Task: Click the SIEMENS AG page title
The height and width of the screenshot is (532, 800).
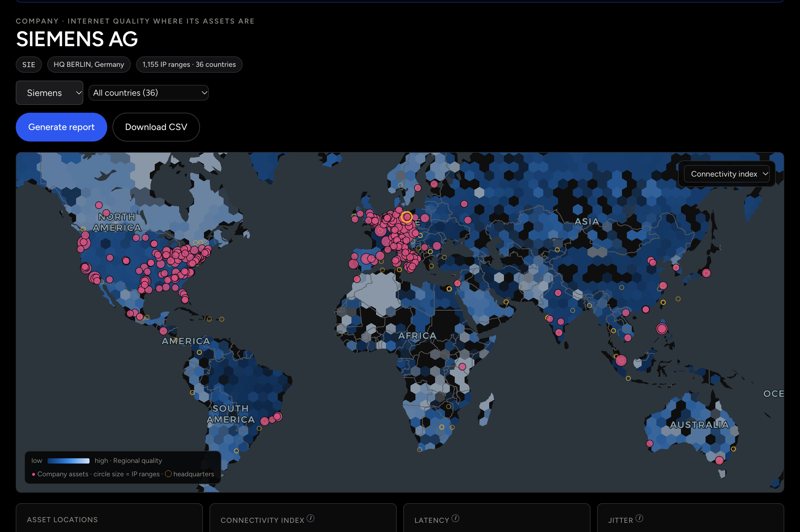Action: 77,39
